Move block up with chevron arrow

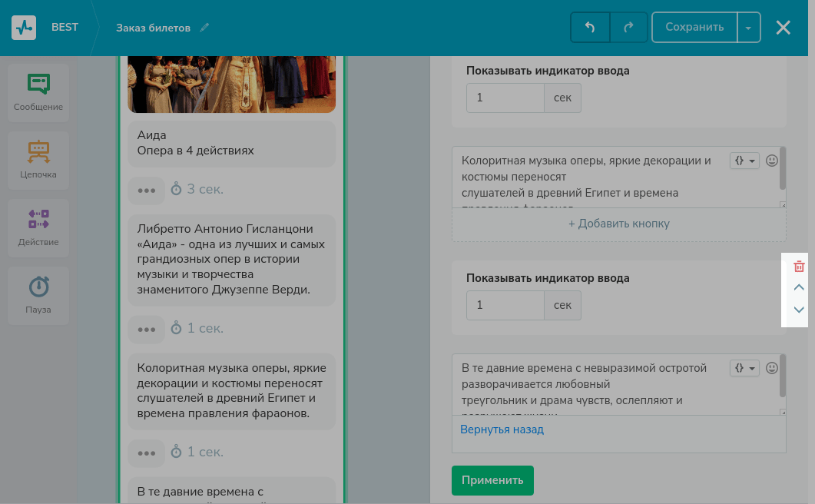click(799, 287)
